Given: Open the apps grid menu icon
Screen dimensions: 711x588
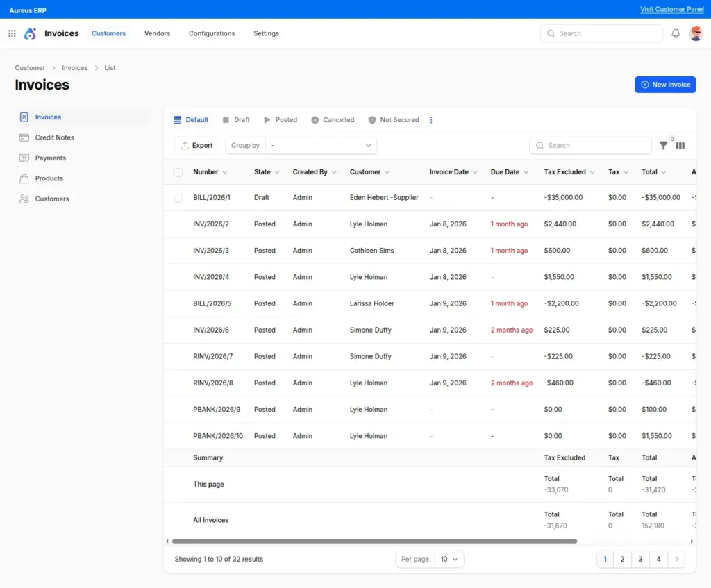Looking at the screenshot, I should click(x=12, y=33).
